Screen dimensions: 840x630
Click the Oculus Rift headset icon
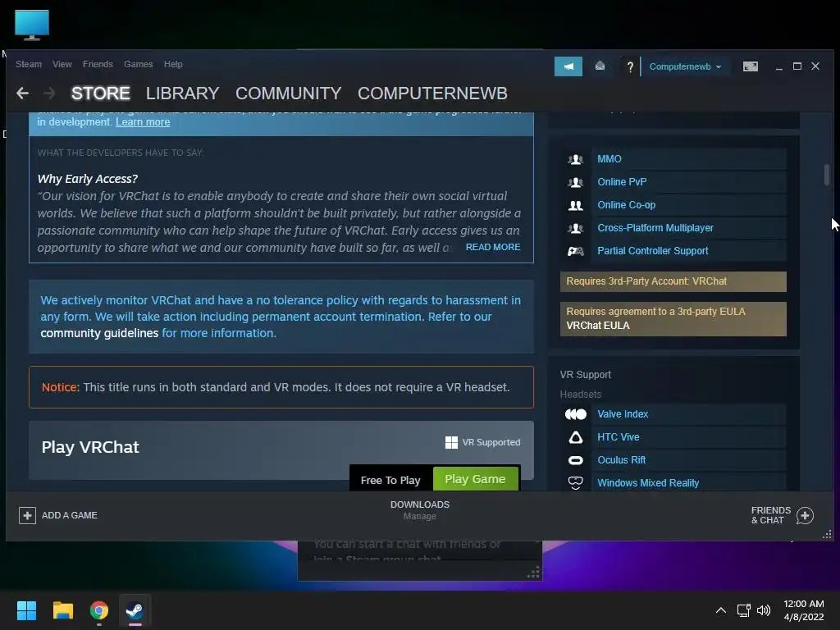click(575, 460)
